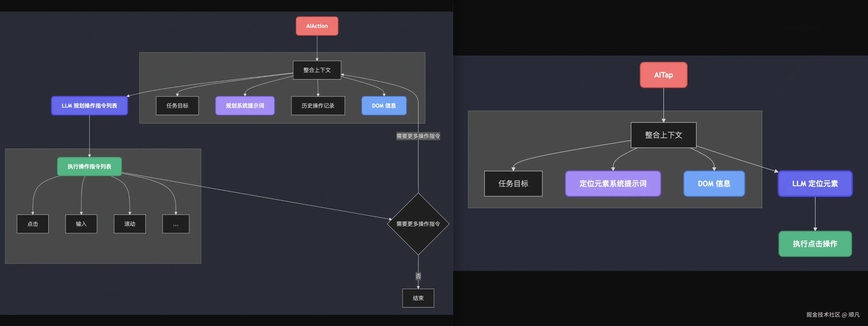Click the large 整合上下文 box under AITap
Screen dimensions: 868x326
(x=663, y=135)
